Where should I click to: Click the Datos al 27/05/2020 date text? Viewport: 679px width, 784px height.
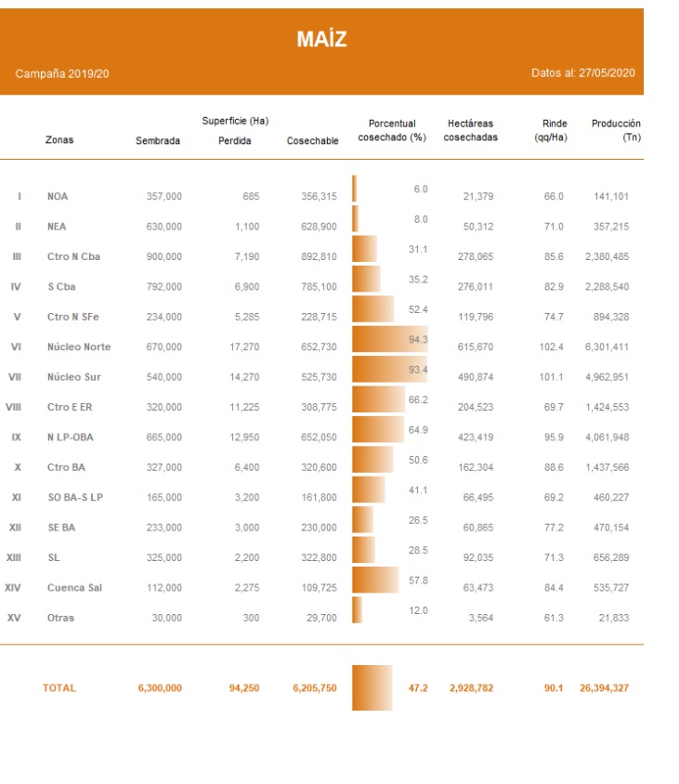coord(582,73)
